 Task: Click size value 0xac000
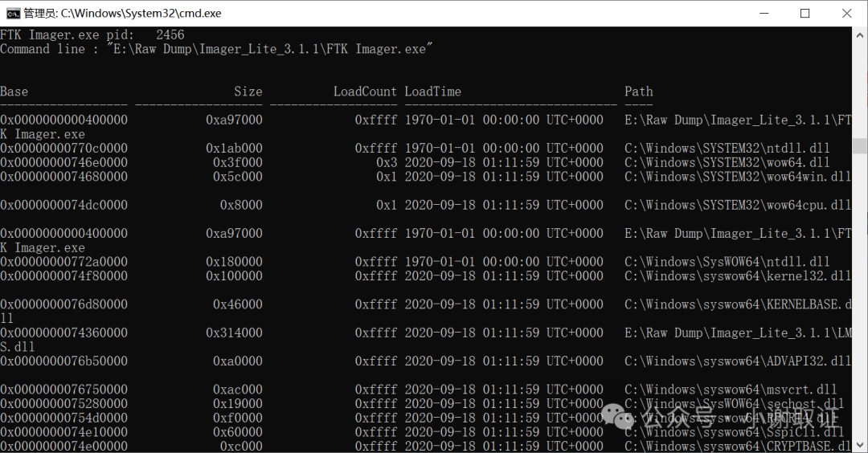(x=237, y=390)
